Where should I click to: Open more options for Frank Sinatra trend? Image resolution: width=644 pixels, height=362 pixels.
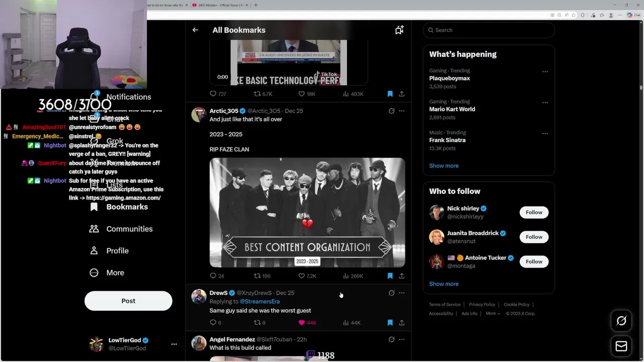pyautogui.click(x=545, y=134)
